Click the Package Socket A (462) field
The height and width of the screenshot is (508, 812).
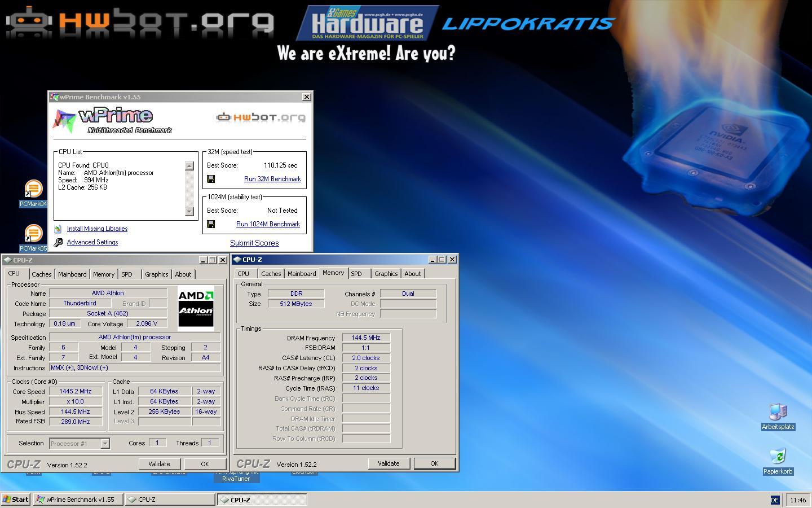pyautogui.click(x=108, y=313)
